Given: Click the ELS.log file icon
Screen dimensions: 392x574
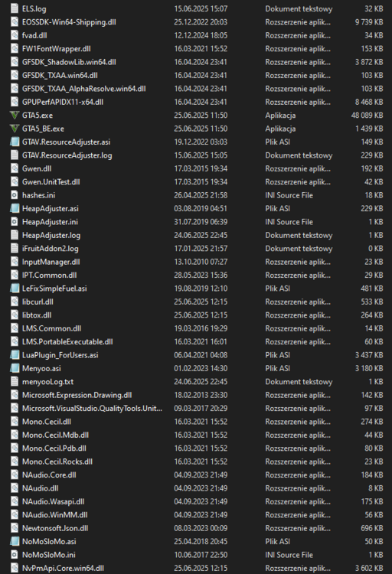Looking at the screenshot, I should point(15,8).
